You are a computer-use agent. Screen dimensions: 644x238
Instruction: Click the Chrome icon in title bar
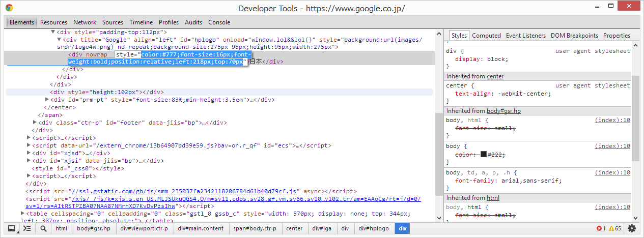(x=9, y=8)
